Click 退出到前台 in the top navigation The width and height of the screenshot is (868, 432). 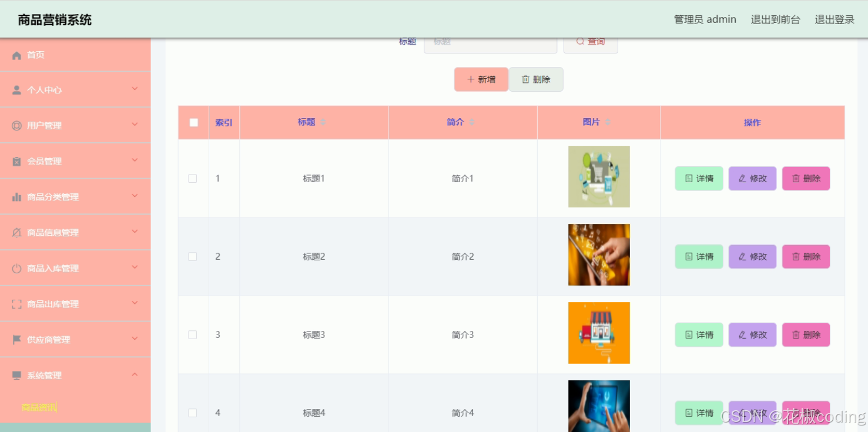coord(775,19)
